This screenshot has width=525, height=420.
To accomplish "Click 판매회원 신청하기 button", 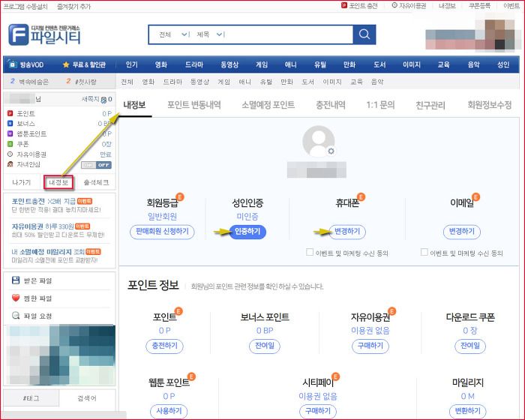I will point(162,232).
